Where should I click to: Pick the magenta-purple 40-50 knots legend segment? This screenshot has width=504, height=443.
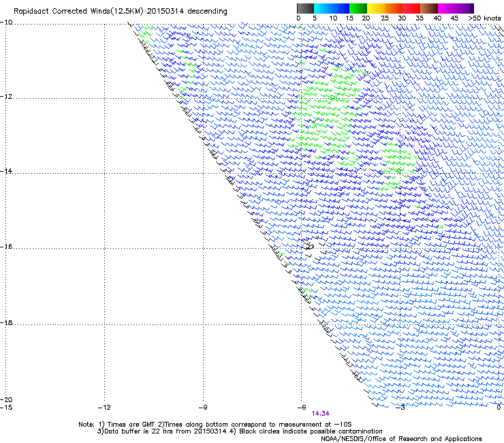(456, 8)
